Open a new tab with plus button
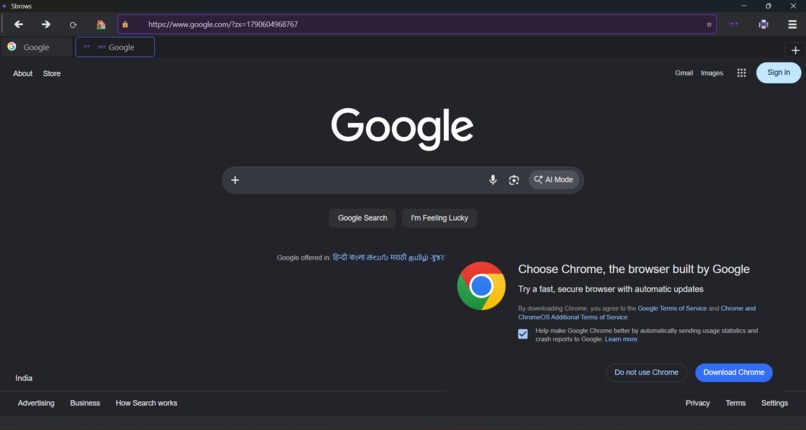 click(795, 50)
